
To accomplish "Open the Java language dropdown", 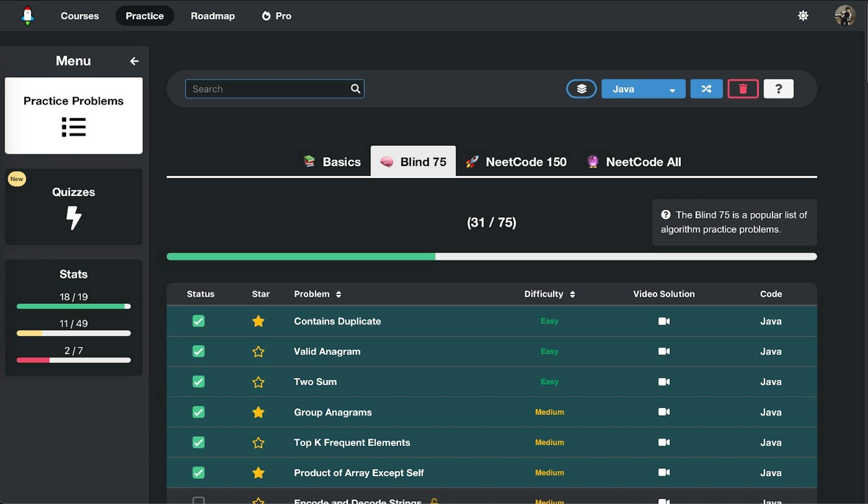I will (643, 89).
